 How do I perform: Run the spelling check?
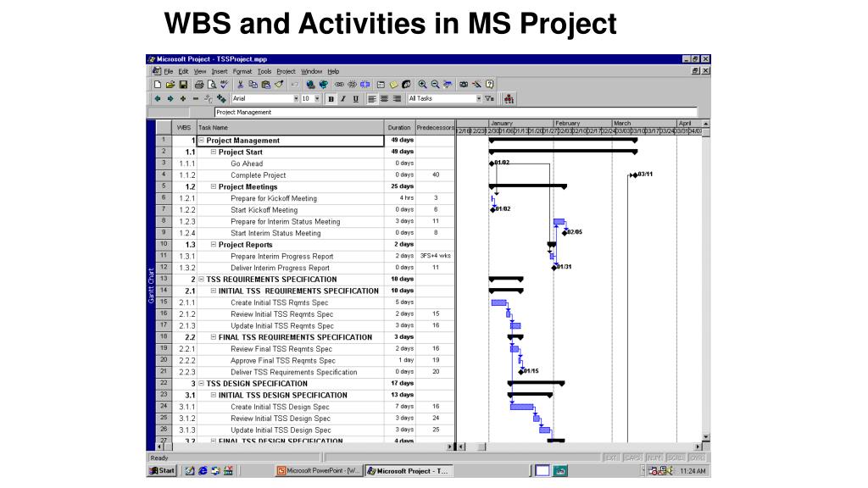pyautogui.click(x=224, y=85)
